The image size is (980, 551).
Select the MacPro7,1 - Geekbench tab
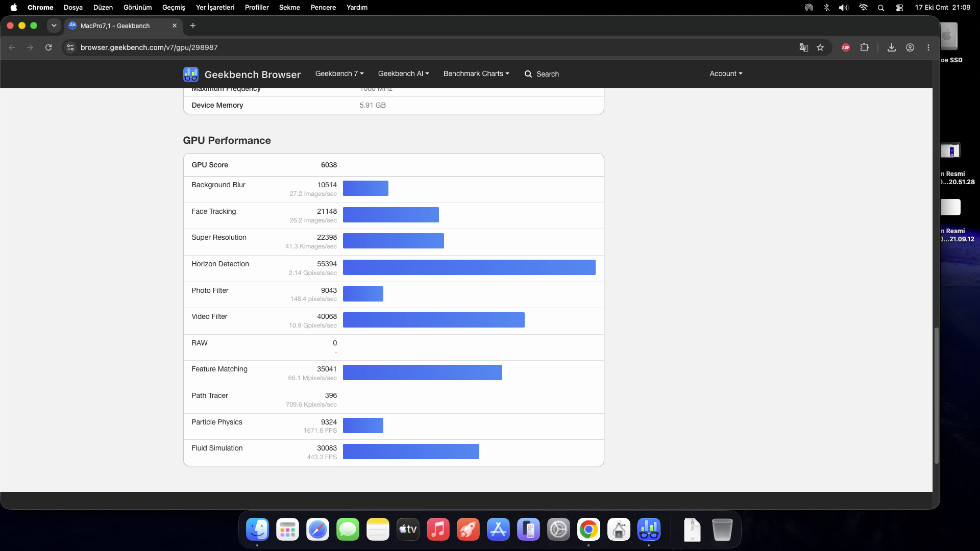[x=122, y=26]
